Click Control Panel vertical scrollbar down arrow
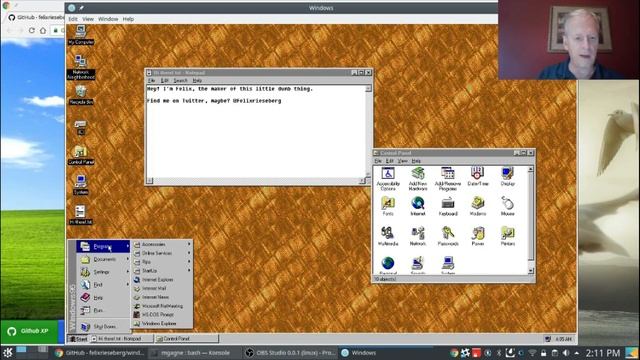 point(531,271)
